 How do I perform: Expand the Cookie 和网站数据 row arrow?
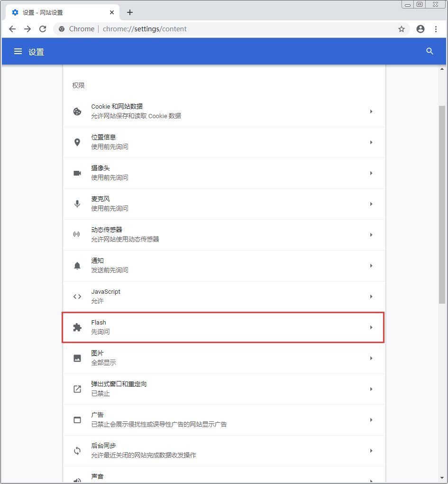point(371,112)
